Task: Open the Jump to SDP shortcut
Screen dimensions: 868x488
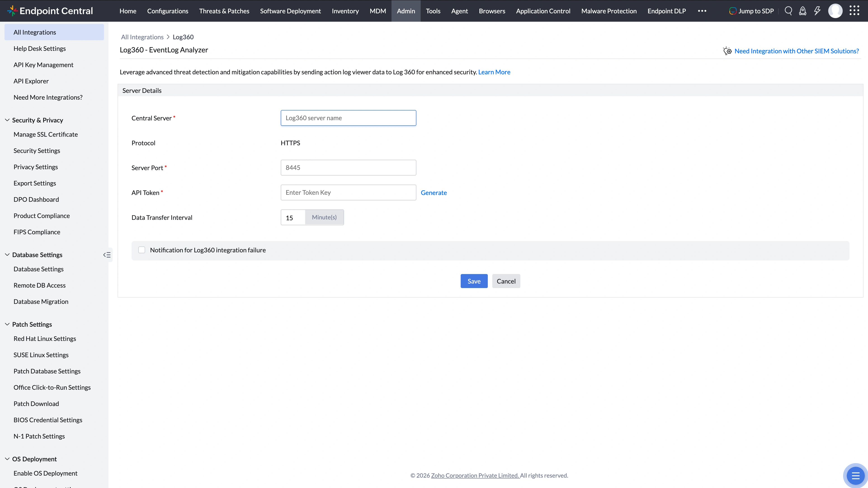Action: pos(751,11)
